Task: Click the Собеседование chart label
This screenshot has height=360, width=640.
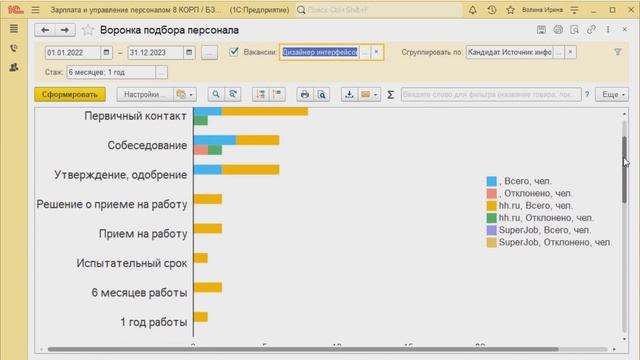Action: (147, 145)
